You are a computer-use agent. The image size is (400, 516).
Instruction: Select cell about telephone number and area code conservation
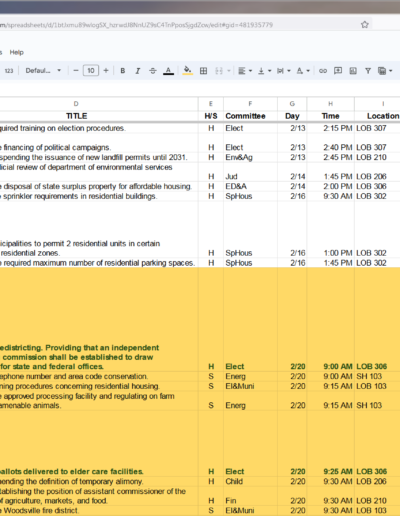pos(99,376)
